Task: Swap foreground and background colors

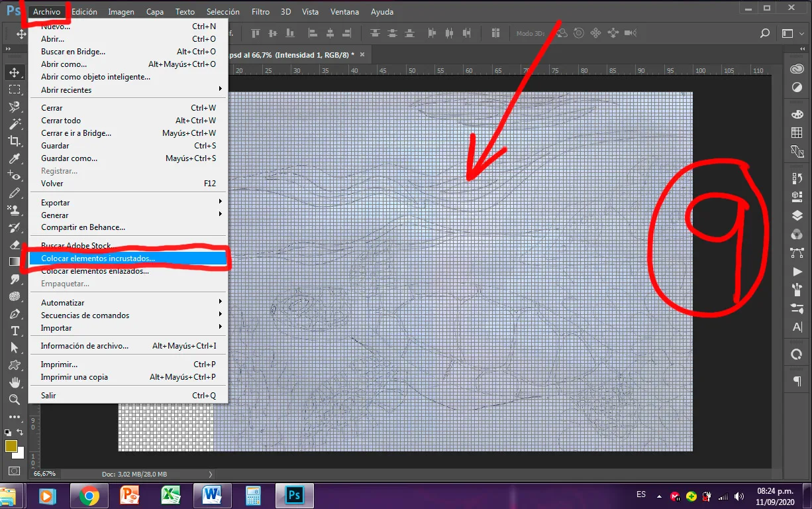Action: pyautogui.click(x=21, y=432)
